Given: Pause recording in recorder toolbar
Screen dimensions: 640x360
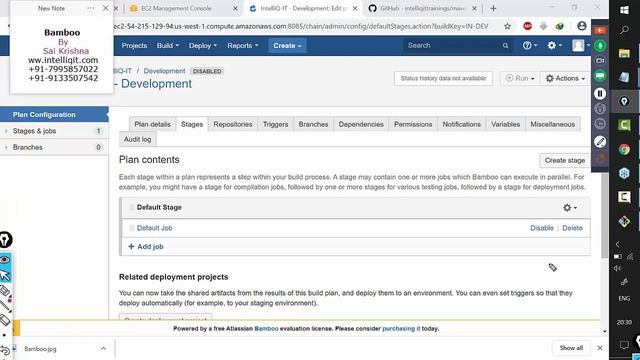Looking at the screenshot, I should (x=600, y=93).
